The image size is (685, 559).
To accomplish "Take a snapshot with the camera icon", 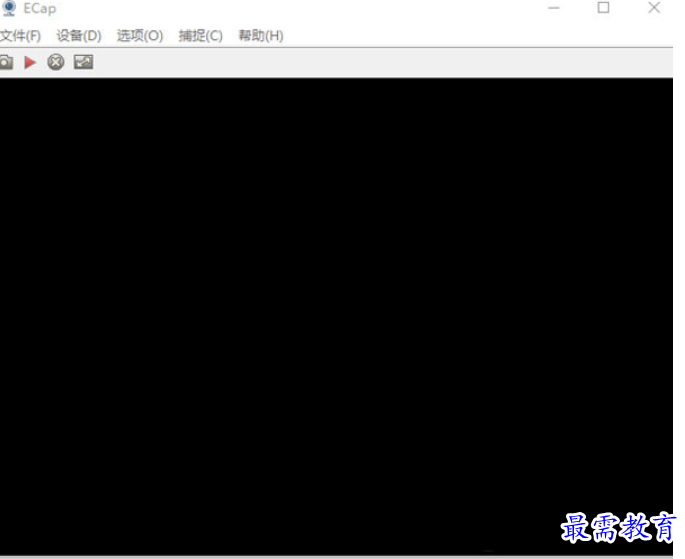I will pos(6,62).
